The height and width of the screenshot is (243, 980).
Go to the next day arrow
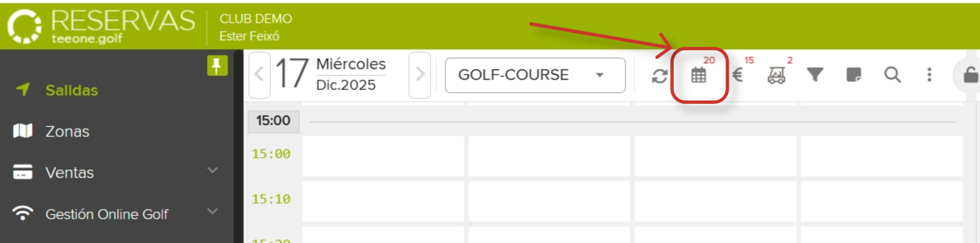point(420,75)
